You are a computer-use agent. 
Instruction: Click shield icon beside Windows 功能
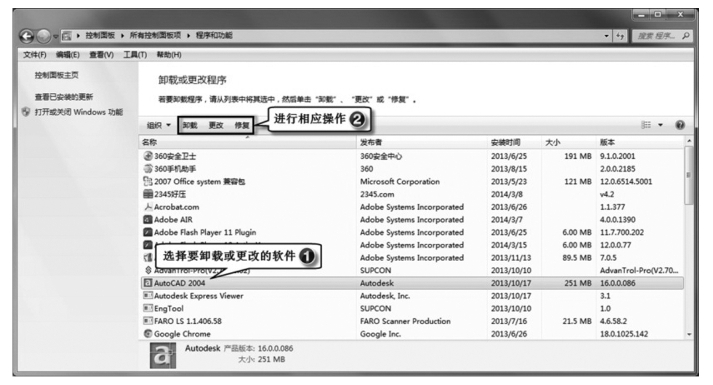click(x=26, y=112)
